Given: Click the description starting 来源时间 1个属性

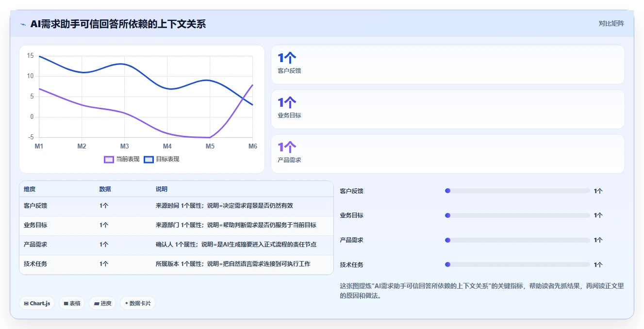Looking at the screenshot, I should click(x=224, y=206).
